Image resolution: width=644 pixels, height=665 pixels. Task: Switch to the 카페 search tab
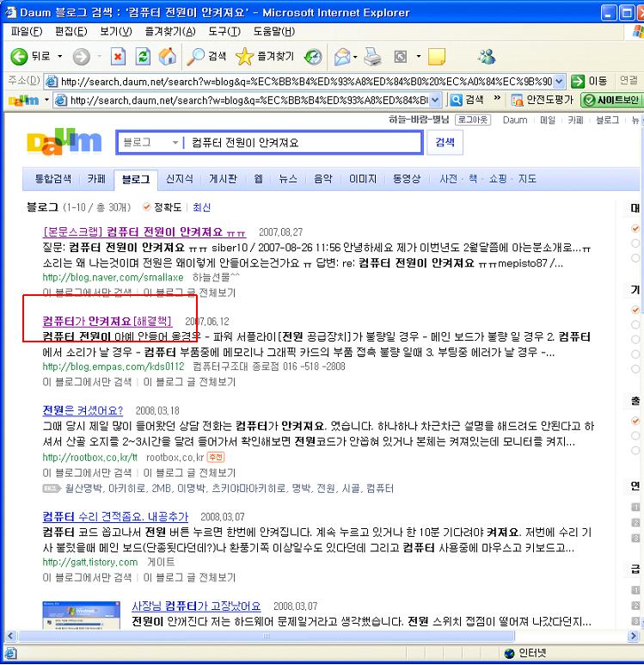tap(96, 179)
